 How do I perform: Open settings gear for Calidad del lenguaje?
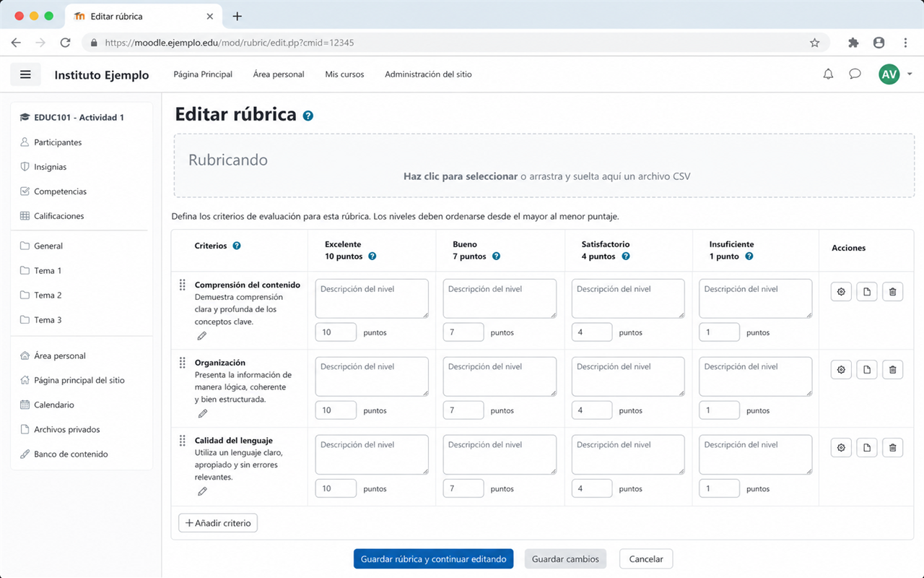tap(841, 448)
